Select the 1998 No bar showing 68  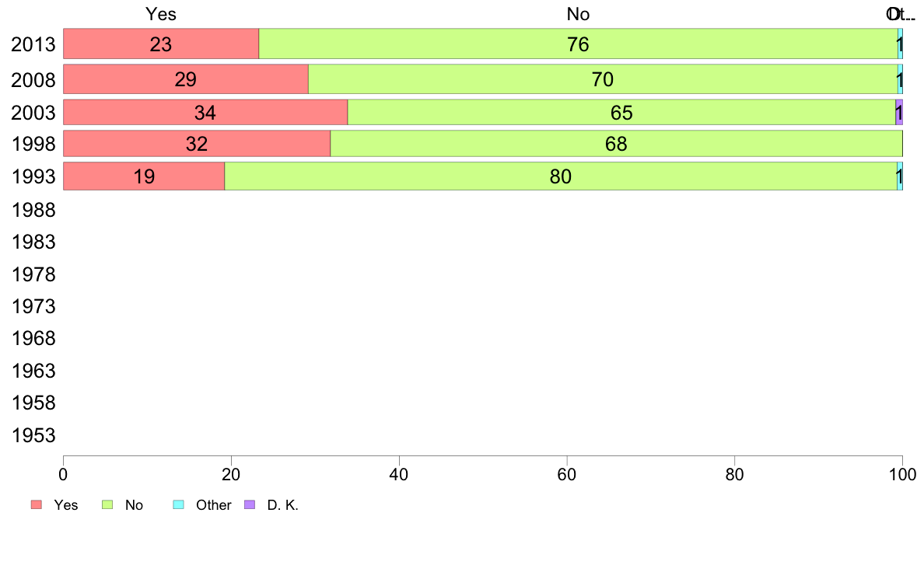point(616,144)
